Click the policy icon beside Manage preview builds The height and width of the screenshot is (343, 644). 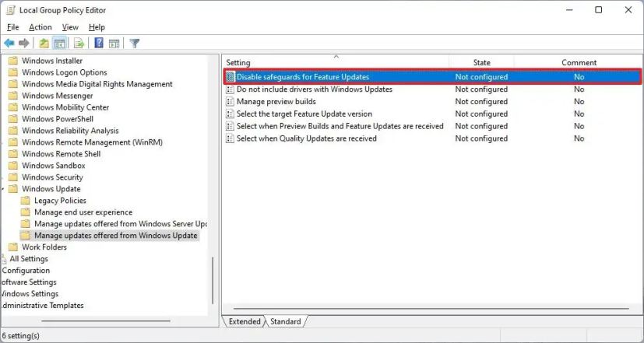click(x=230, y=101)
